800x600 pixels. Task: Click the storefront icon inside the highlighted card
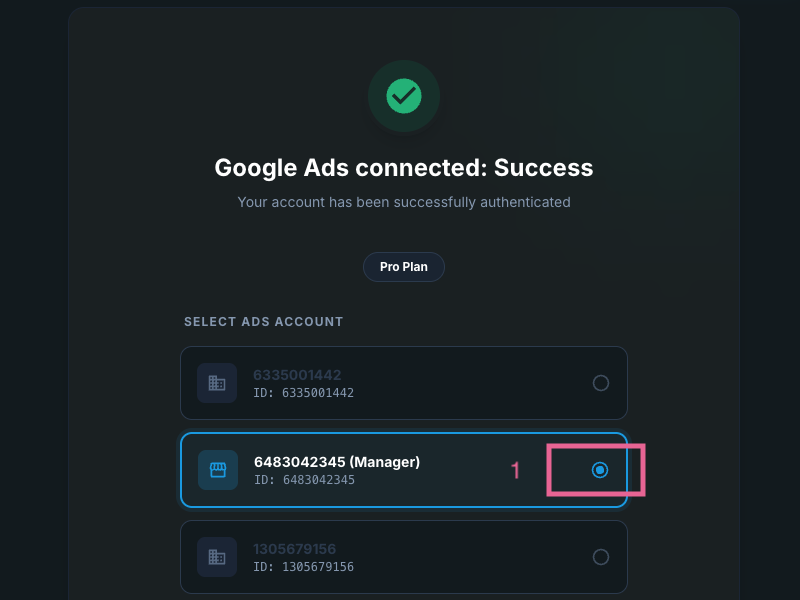tap(217, 470)
